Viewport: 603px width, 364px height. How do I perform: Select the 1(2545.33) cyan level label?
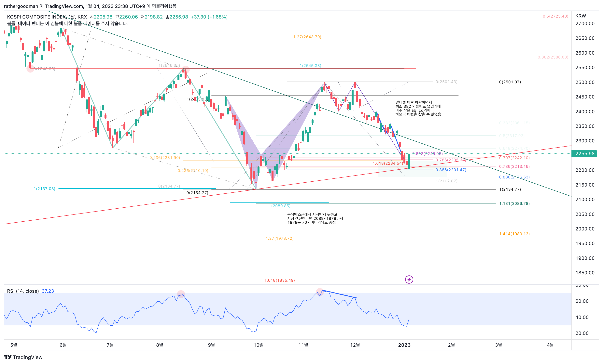pyautogui.click(x=310, y=66)
